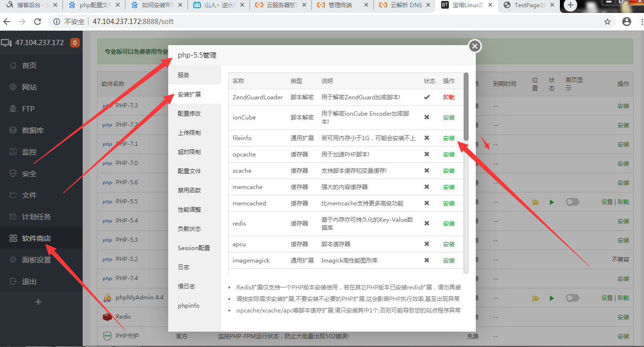The image size is (644, 347).
Task: Install the fileinfo extension
Action: [449, 138]
